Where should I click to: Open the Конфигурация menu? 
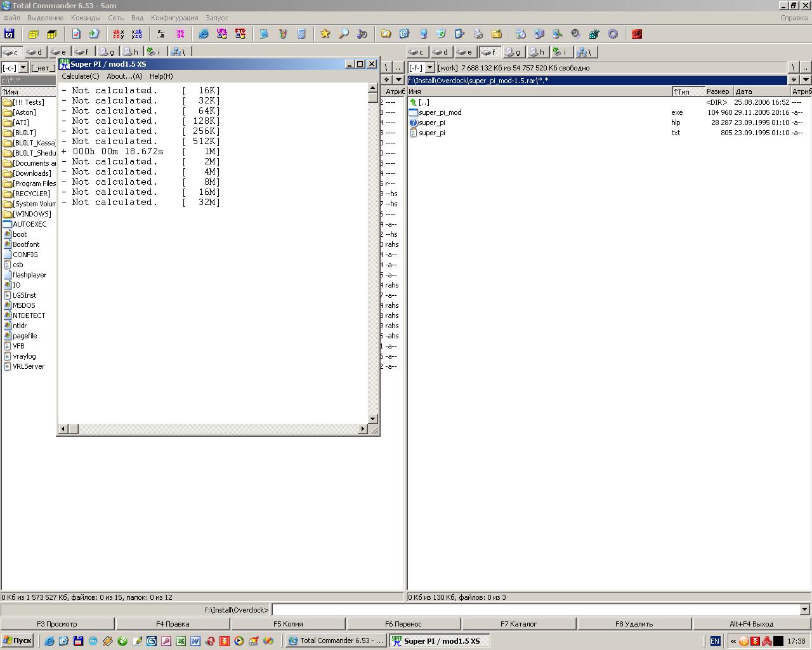point(174,18)
